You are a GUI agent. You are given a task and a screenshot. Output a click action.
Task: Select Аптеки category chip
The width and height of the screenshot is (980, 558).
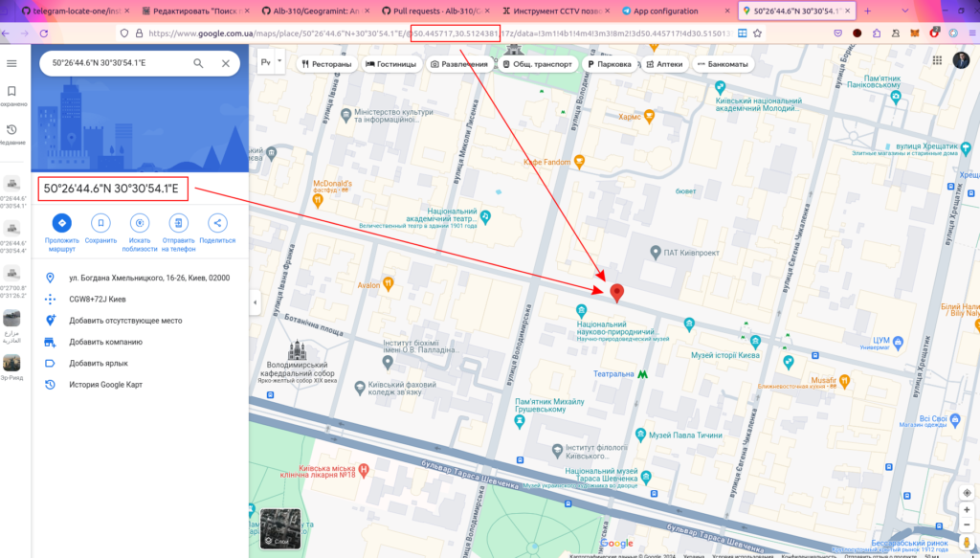[665, 64]
